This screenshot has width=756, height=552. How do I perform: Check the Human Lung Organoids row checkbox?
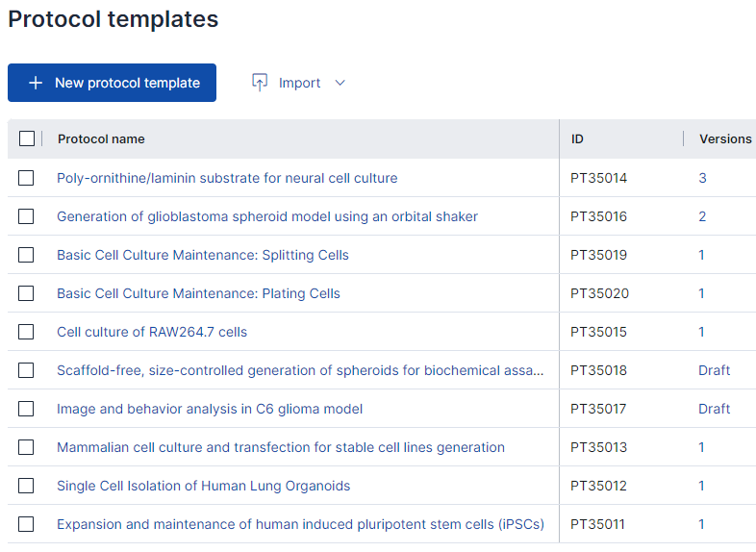26,486
